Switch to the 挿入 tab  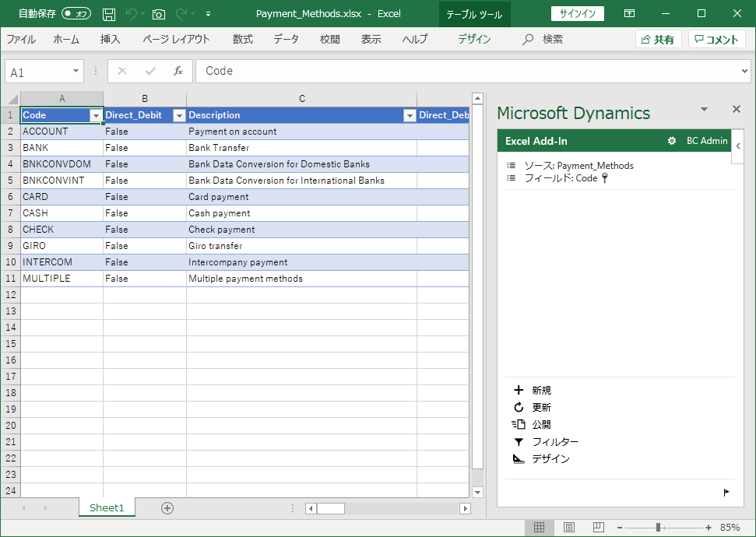point(110,39)
